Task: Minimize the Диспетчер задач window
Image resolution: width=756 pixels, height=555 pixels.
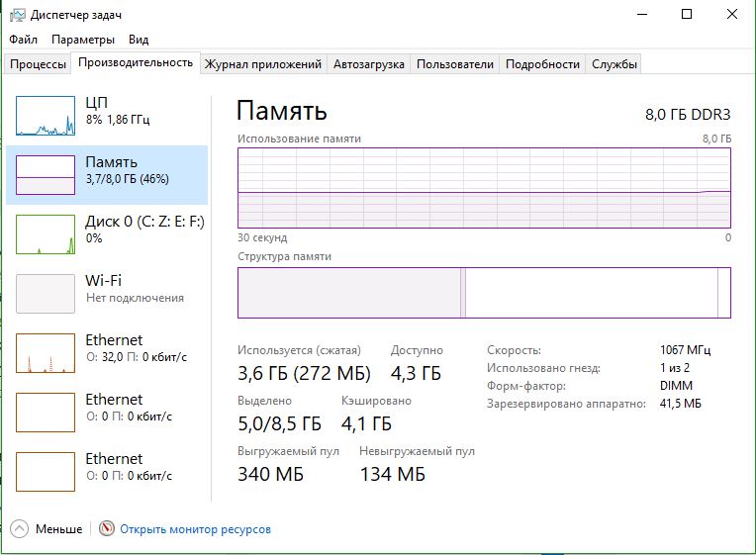Action: click(x=642, y=15)
